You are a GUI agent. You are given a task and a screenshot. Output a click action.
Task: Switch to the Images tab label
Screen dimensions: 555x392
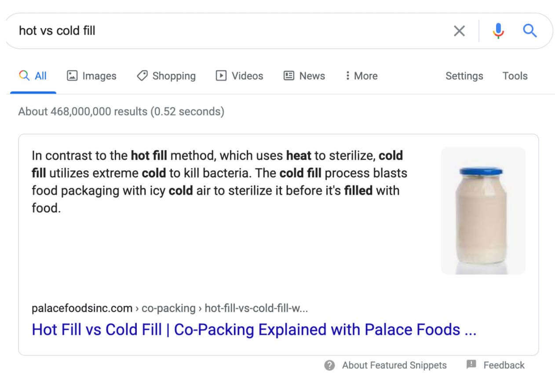pyautogui.click(x=99, y=76)
